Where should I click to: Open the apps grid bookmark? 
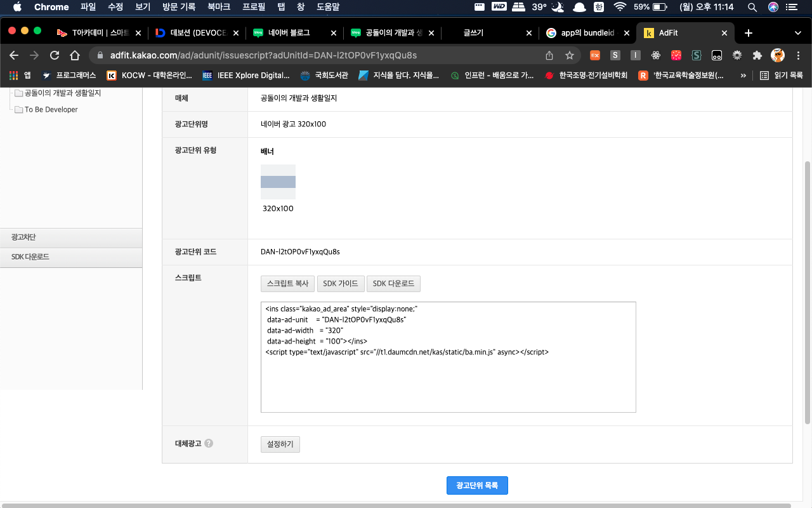pos(20,75)
